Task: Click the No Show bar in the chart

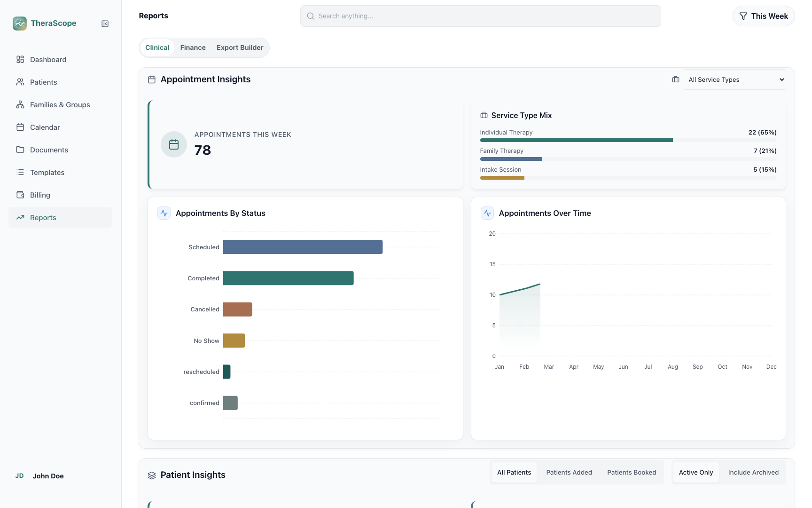Action: coord(234,341)
